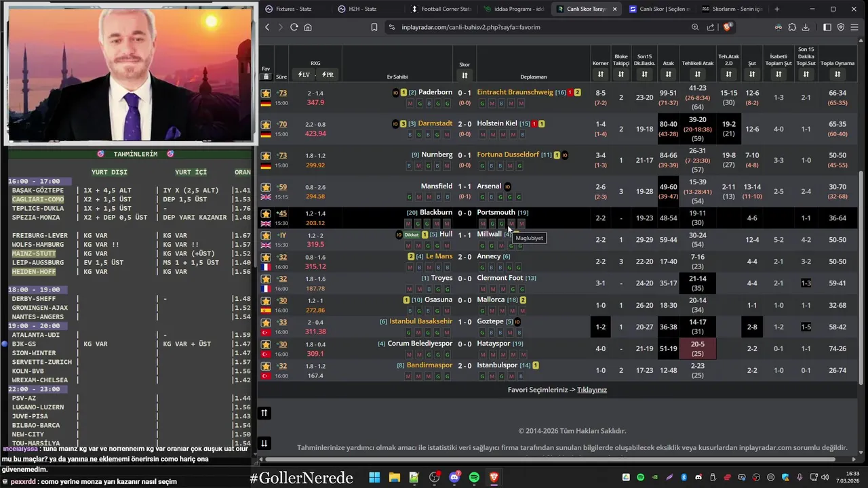Sort by Son15 Dk.Baskı arrows
The height and width of the screenshot is (488, 868).
tap(644, 75)
